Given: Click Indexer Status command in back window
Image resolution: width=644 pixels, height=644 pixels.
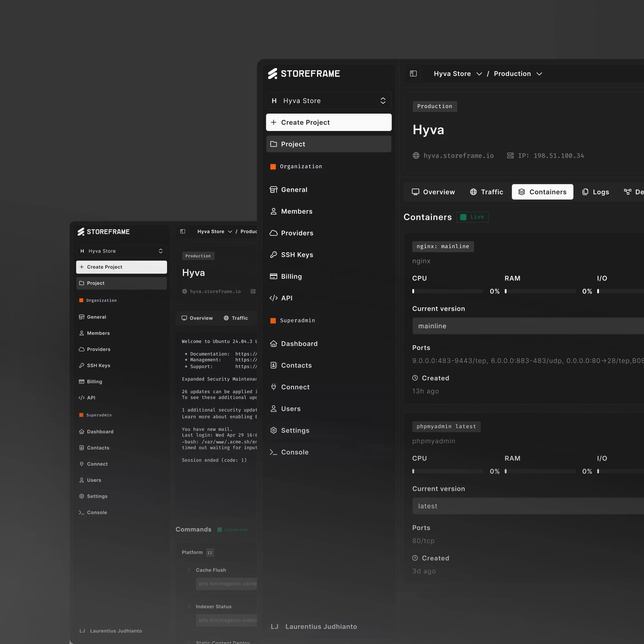Looking at the screenshot, I should click(x=214, y=606).
